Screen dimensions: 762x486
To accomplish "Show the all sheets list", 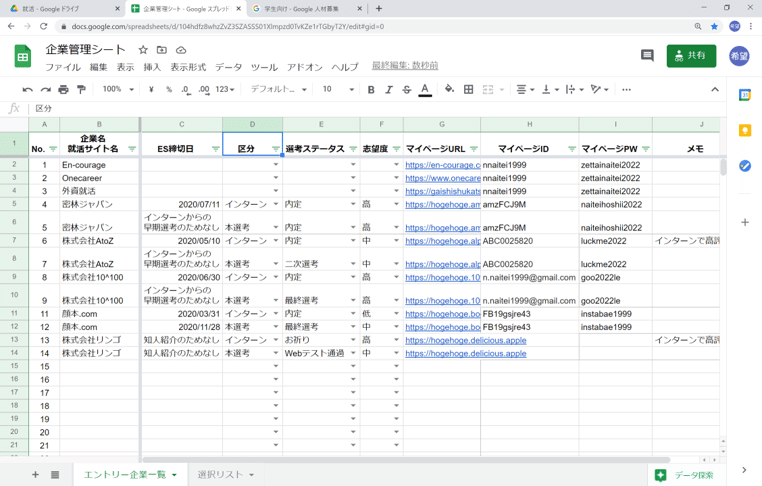I will pos(55,474).
